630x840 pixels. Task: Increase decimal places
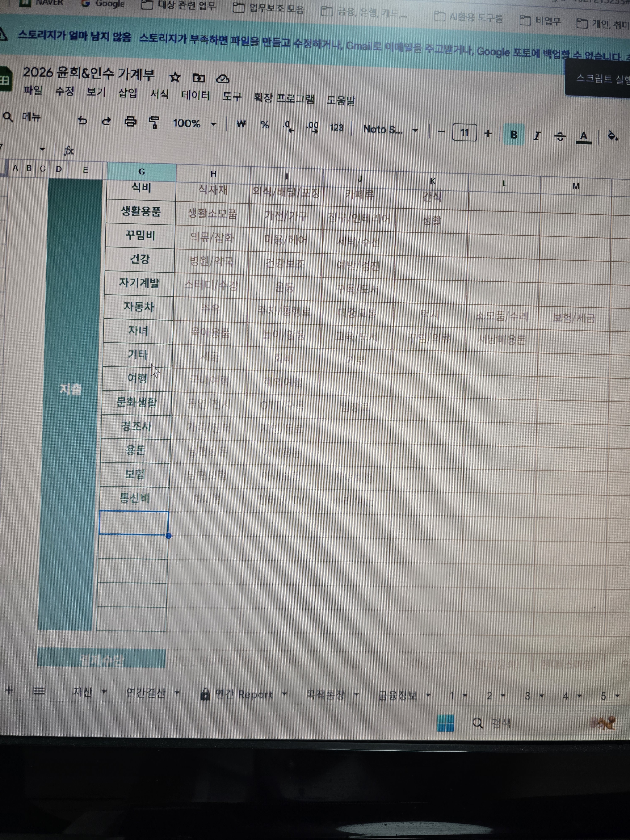click(x=312, y=127)
